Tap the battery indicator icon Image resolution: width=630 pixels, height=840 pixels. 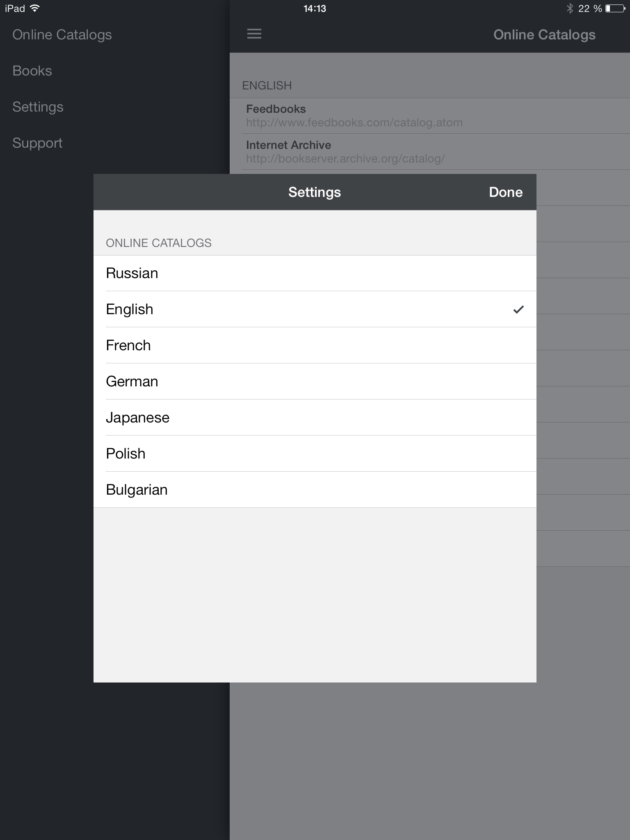click(615, 9)
